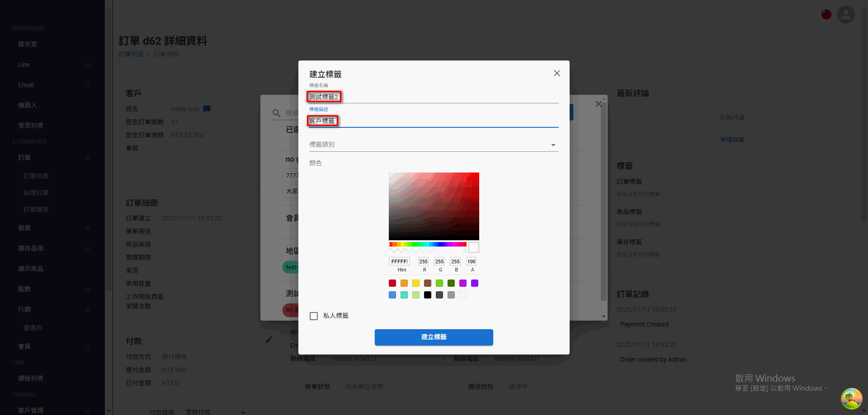This screenshot has height=415, width=868.
Task: Close the 建立標籤 dialog with X
Action: 557,73
